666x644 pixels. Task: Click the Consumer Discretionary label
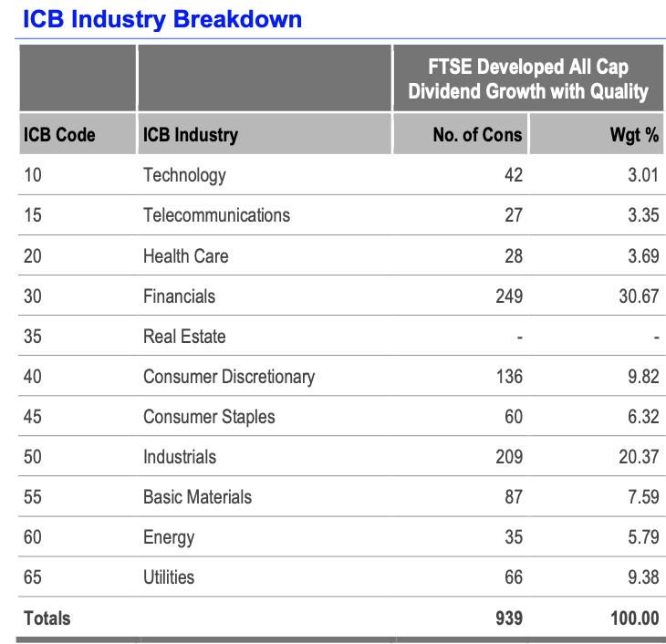coord(229,376)
